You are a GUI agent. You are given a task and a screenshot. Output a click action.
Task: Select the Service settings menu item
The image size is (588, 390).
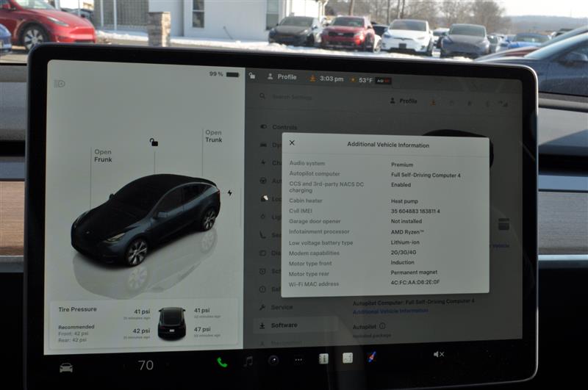282,307
